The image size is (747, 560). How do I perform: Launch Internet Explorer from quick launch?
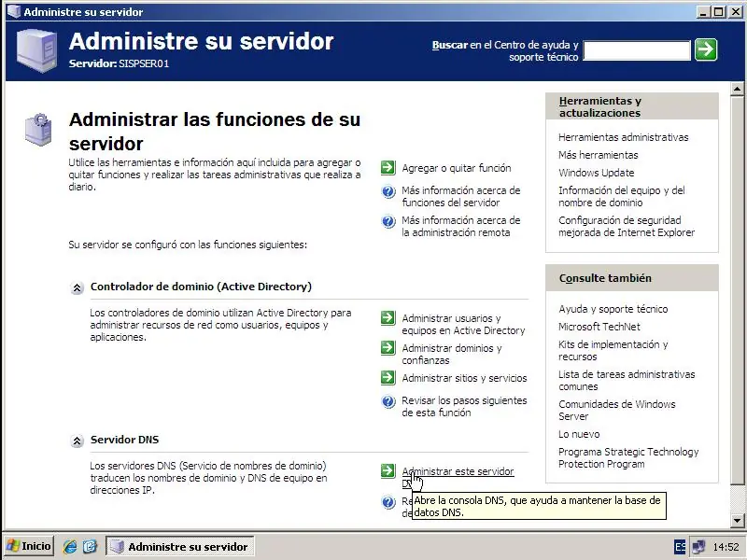70,546
